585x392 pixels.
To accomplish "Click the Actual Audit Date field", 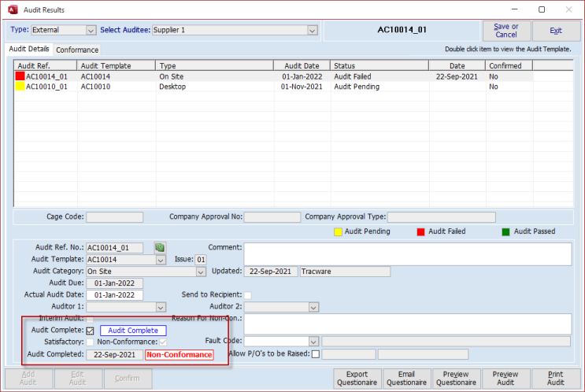I will (114, 295).
